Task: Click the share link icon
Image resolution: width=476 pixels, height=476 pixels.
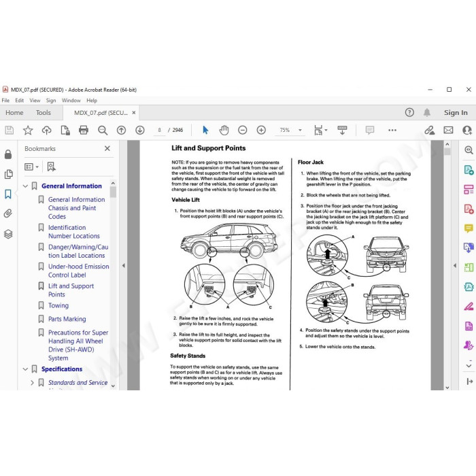Action: click(x=430, y=131)
